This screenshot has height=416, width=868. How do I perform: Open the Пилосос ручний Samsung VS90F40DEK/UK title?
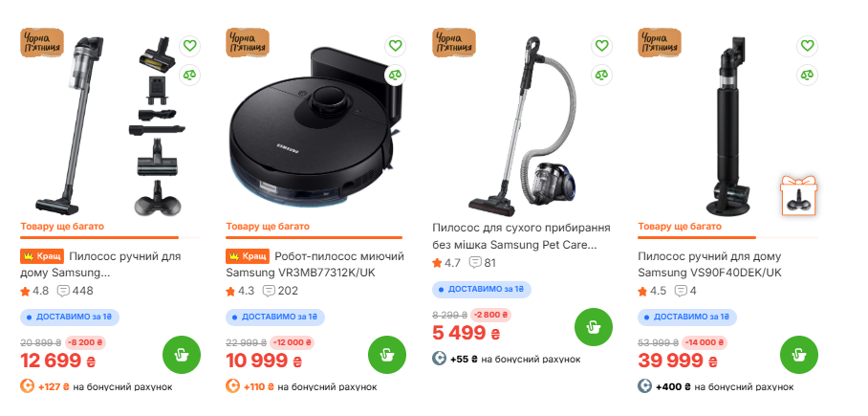pyautogui.click(x=709, y=265)
